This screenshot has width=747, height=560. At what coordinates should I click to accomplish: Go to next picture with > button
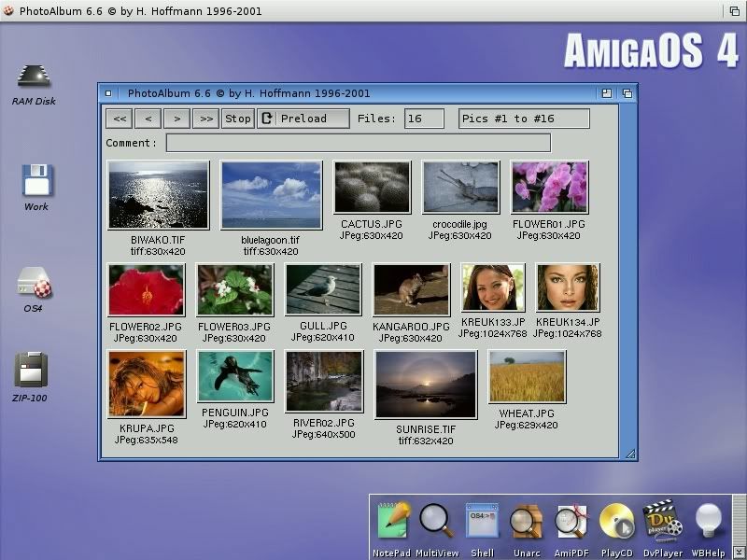point(176,119)
